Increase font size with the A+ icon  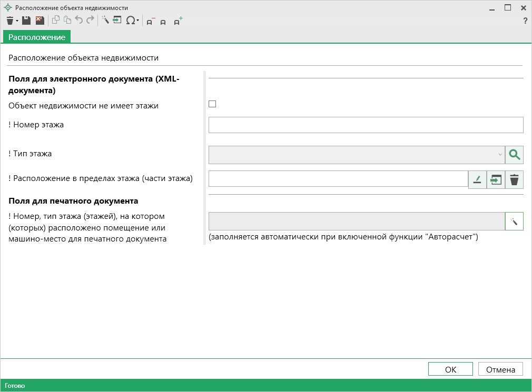coord(178,21)
